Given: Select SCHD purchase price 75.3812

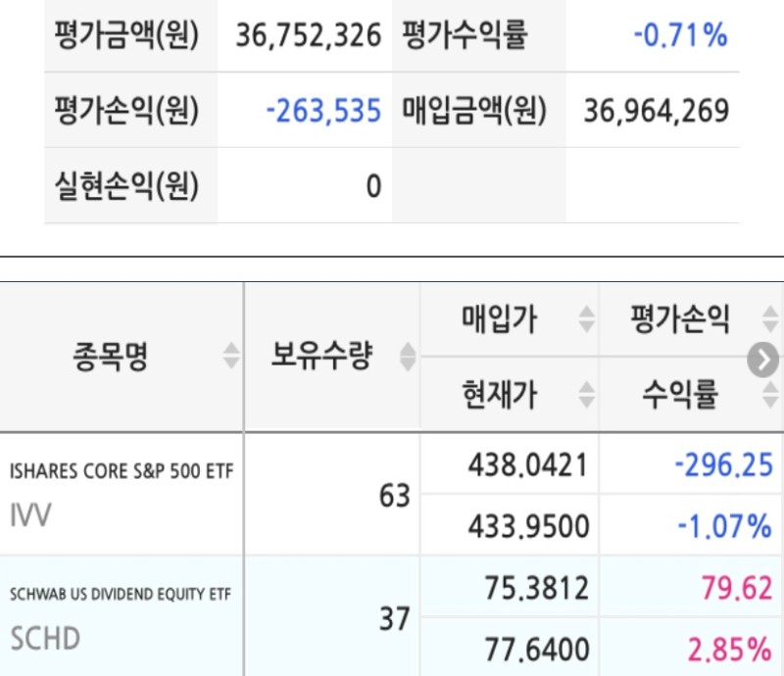Looking at the screenshot, I should tap(536, 588).
